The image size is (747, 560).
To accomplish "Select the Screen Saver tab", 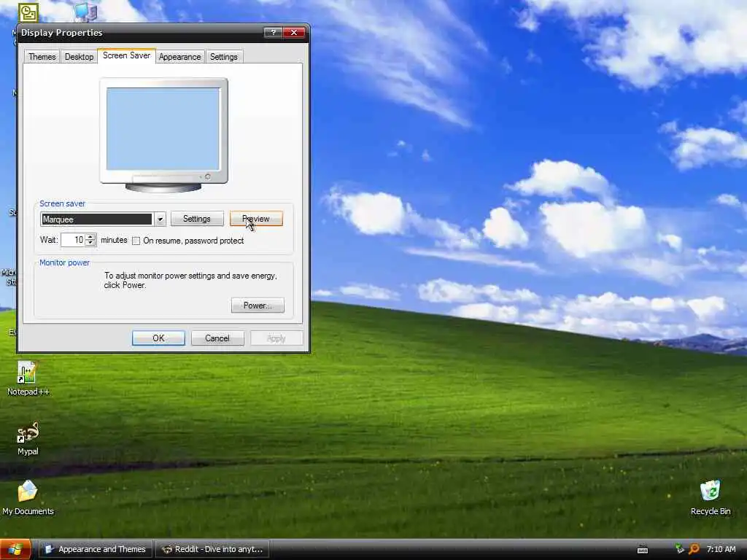I will pyautogui.click(x=126, y=55).
